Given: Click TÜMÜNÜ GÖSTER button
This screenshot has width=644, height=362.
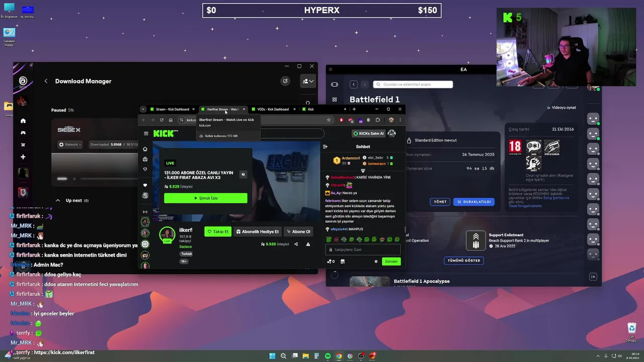Looking at the screenshot, I should tap(464, 260).
